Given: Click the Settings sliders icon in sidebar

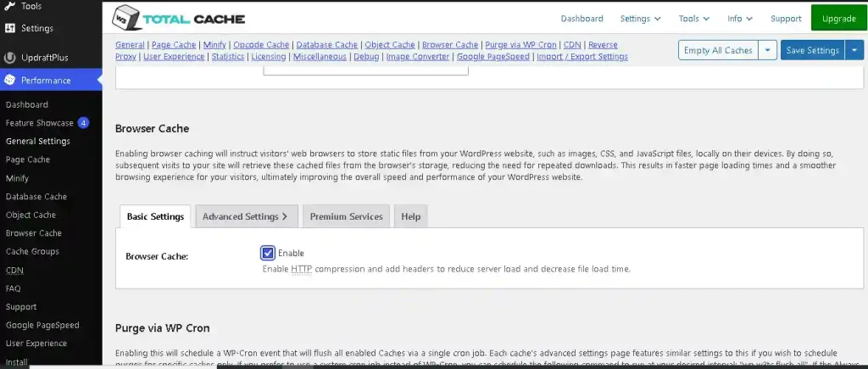Looking at the screenshot, I should [9, 28].
